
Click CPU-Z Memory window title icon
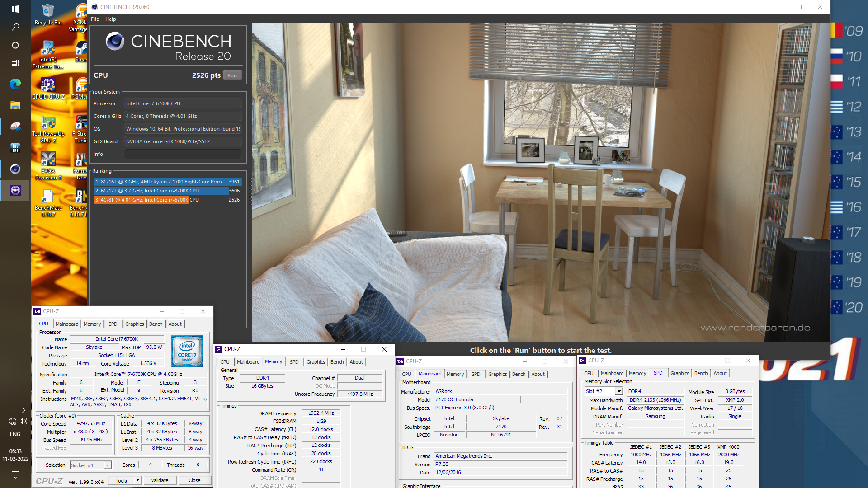click(x=218, y=349)
